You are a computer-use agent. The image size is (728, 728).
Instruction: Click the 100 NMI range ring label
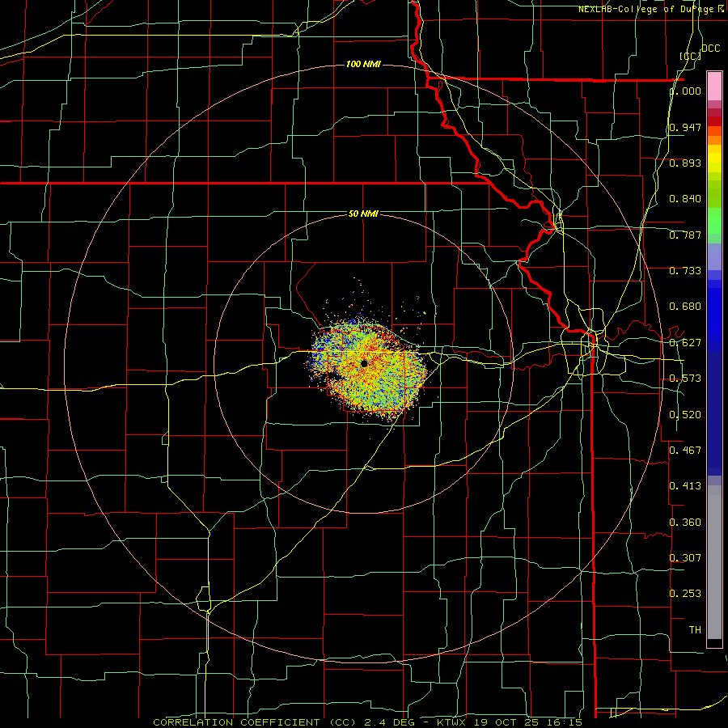pyautogui.click(x=363, y=64)
